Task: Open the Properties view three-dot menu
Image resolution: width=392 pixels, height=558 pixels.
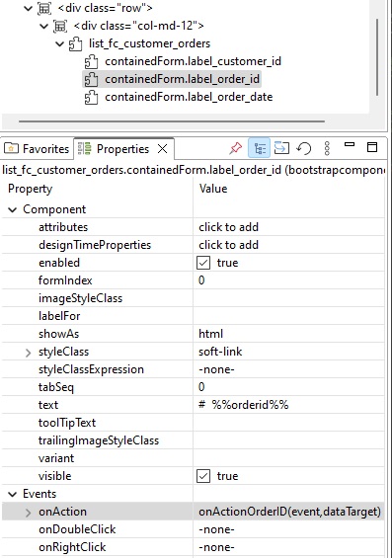Action: [327, 148]
